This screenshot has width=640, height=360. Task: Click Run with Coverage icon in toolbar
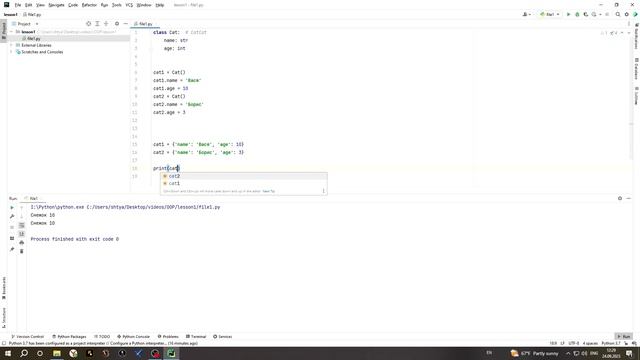pos(586,14)
